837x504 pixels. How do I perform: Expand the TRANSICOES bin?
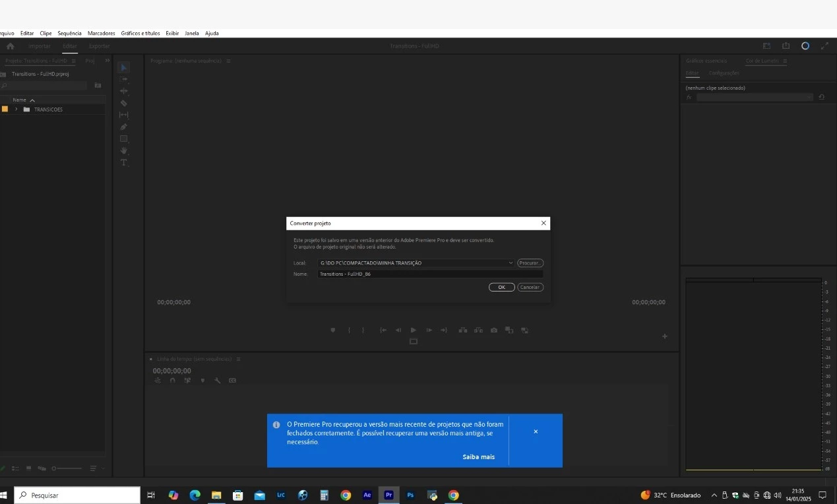(x=16, y=109)
